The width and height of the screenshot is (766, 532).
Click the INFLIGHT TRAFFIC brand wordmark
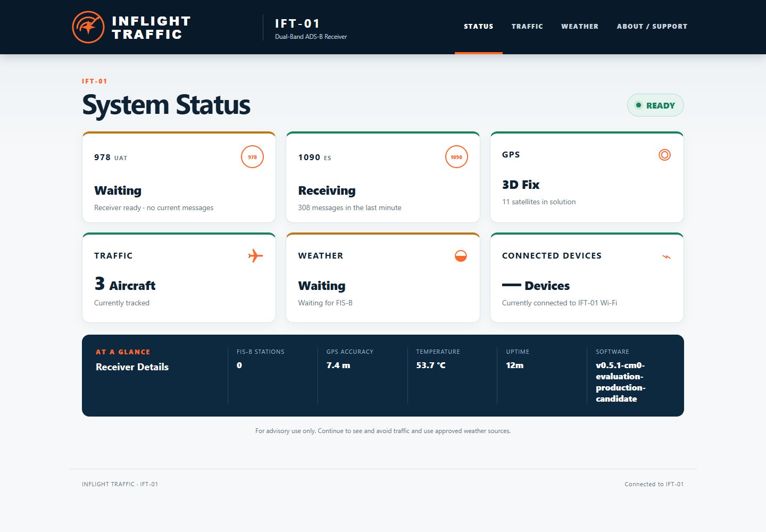click(x=151, y=28)
